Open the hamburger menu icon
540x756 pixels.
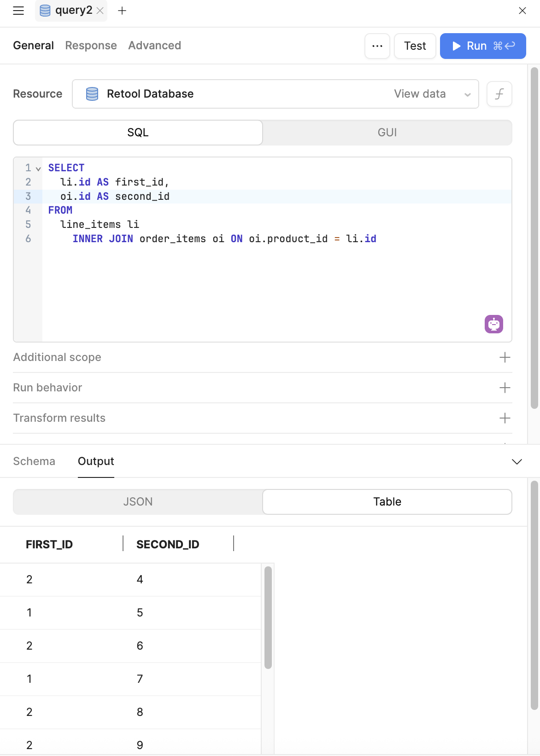(x=18, y=11)
